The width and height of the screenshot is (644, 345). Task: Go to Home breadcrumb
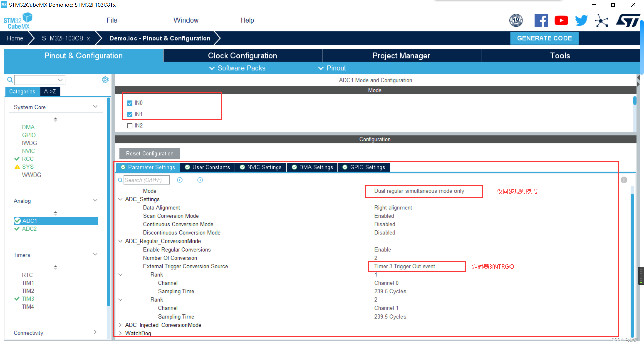coord(15,38)
